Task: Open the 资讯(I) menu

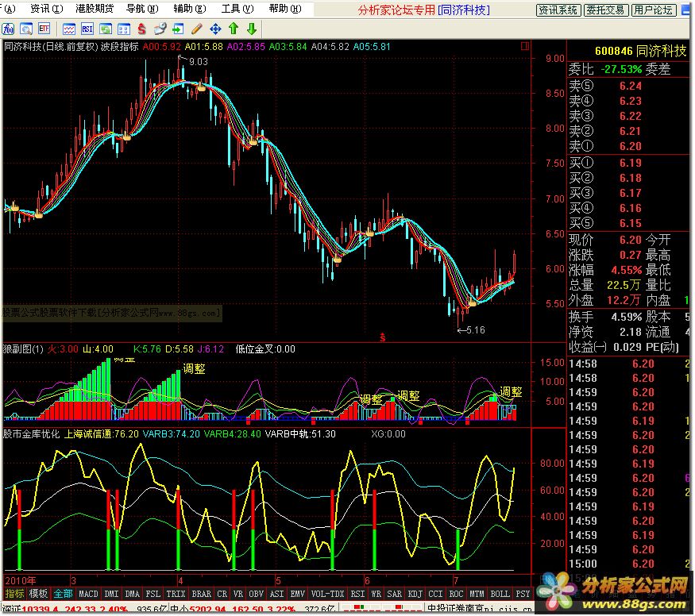Action: point(47,9)
